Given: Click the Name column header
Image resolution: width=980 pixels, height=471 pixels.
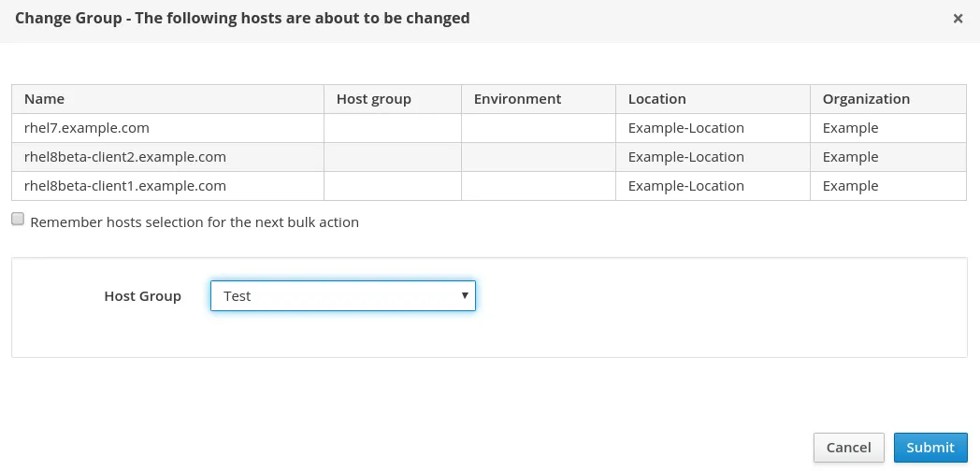Looking at the screenshot, I should [45, 99].
